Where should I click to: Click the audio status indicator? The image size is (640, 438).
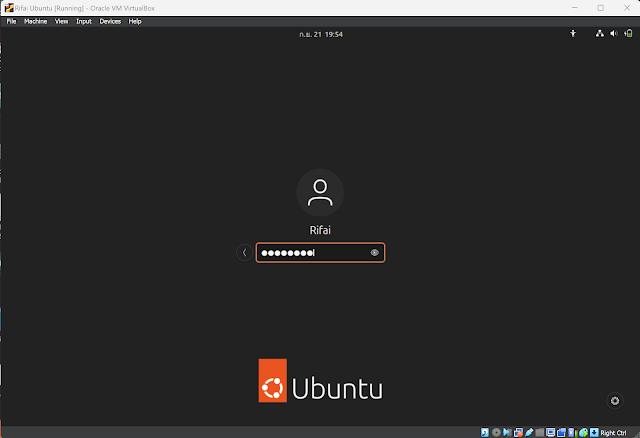[x=507, y=432]
